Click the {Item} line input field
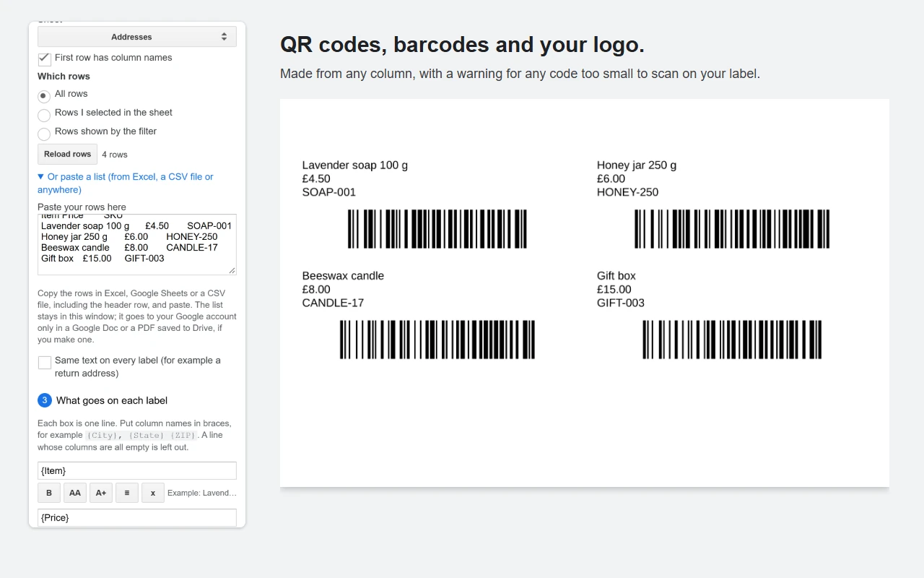Image resolution: width=924 pixels, height=578 pixels. (137, 470)
